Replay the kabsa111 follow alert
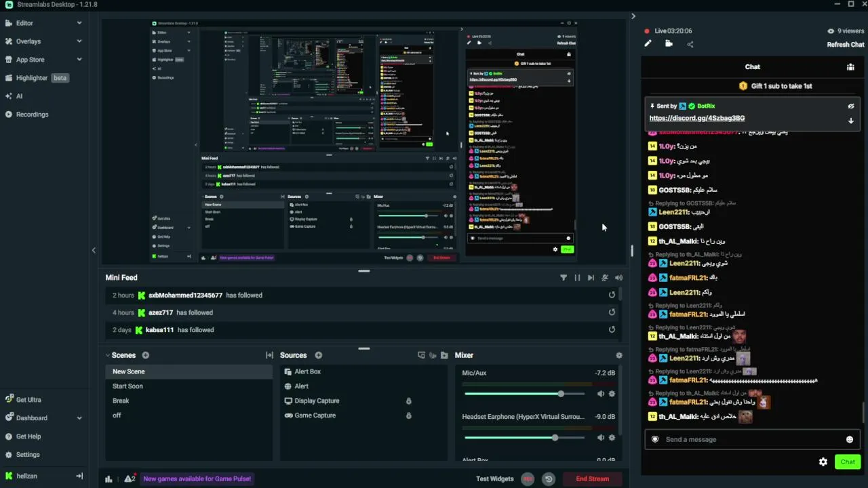 [x=612, y=329]
